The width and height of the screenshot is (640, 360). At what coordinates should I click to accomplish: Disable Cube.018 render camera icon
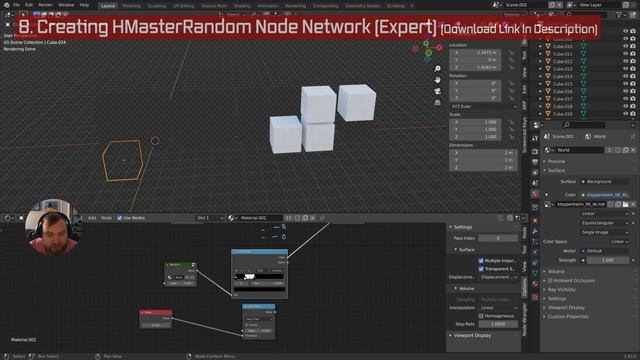633,106
